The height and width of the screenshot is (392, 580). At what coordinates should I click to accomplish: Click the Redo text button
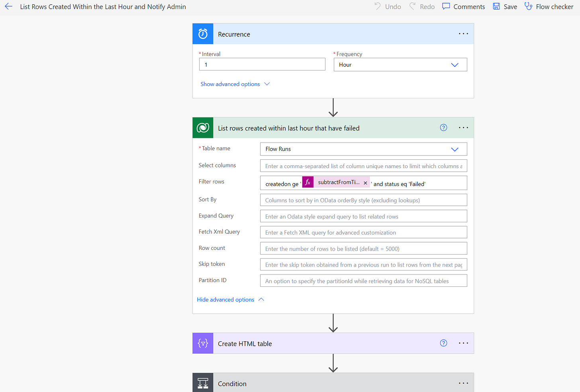click(x=427, y=7)
